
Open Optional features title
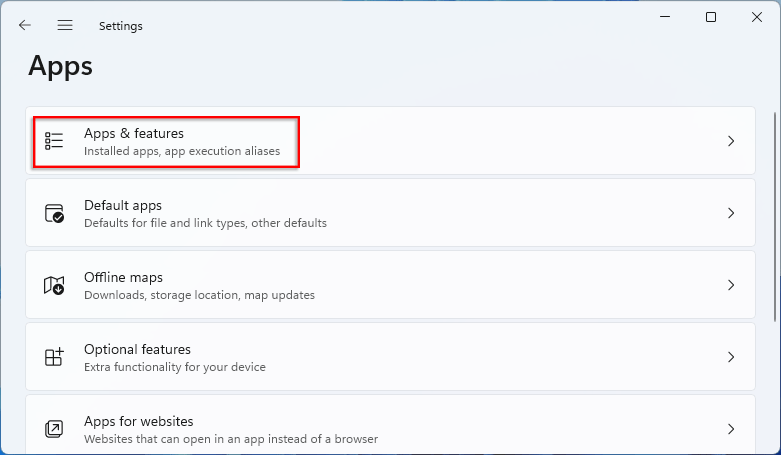tap(137, 349)
